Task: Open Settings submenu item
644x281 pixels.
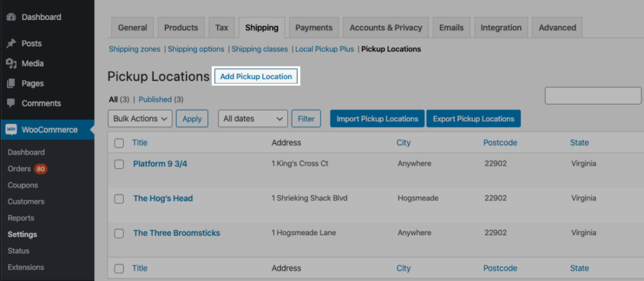Action: (x=22, y=235)
